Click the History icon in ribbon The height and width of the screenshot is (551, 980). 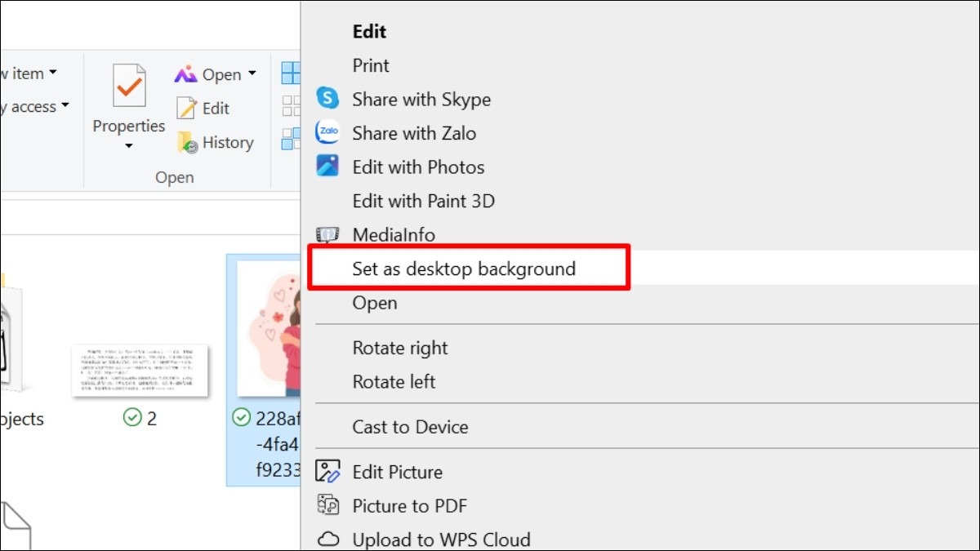tap(188, 143)
